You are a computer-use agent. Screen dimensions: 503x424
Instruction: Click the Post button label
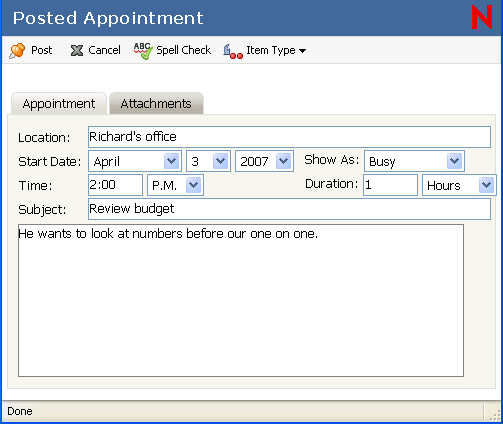(42, 50)
